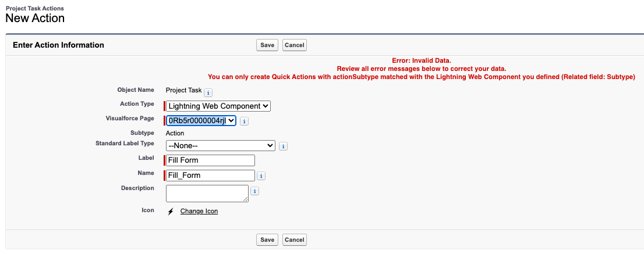Click the Description field info icon
Image resolution: width=644 pixels, height=254 pixels.
[254, 190]
